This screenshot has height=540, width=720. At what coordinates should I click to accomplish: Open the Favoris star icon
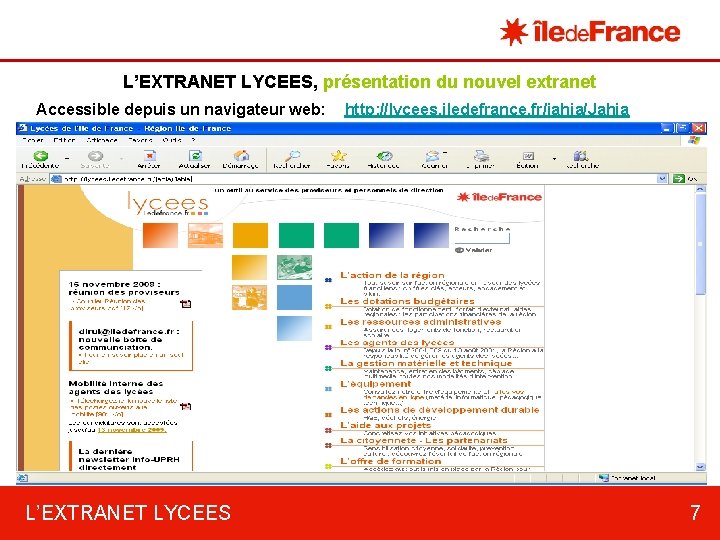tap(338, 156)
